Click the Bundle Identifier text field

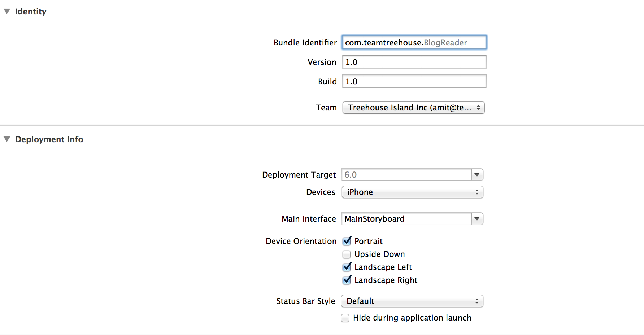(x=414, y=43)
